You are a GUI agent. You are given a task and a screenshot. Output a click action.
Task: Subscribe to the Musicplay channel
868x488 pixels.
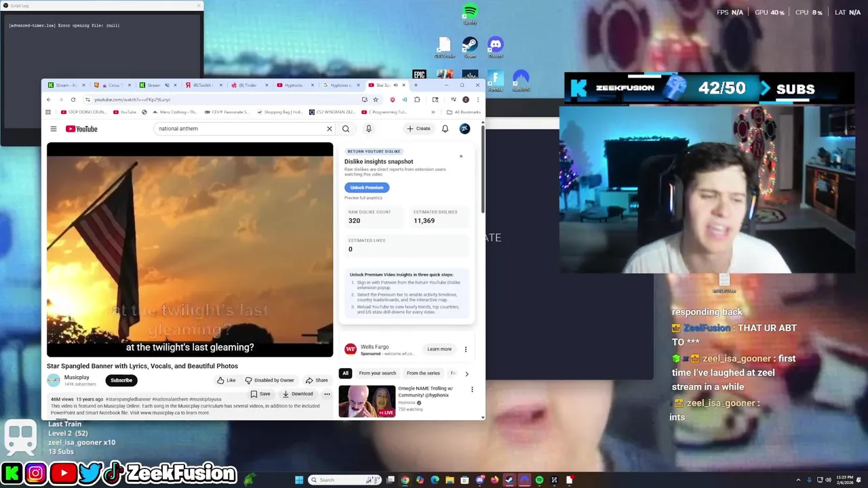click(x=121, y=380)
